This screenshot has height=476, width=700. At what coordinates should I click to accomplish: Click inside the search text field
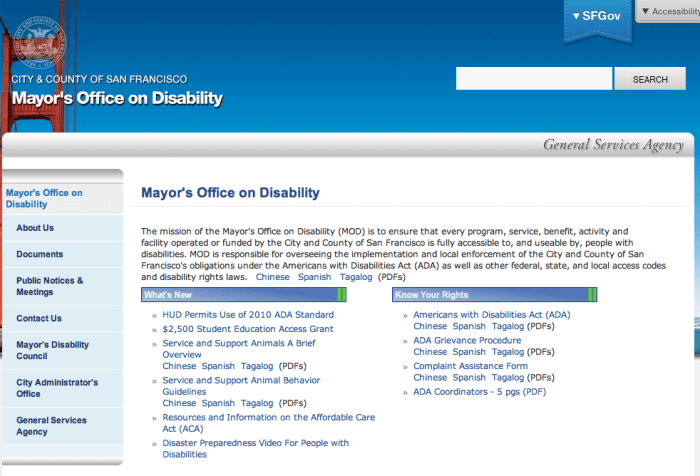[534, 79]
